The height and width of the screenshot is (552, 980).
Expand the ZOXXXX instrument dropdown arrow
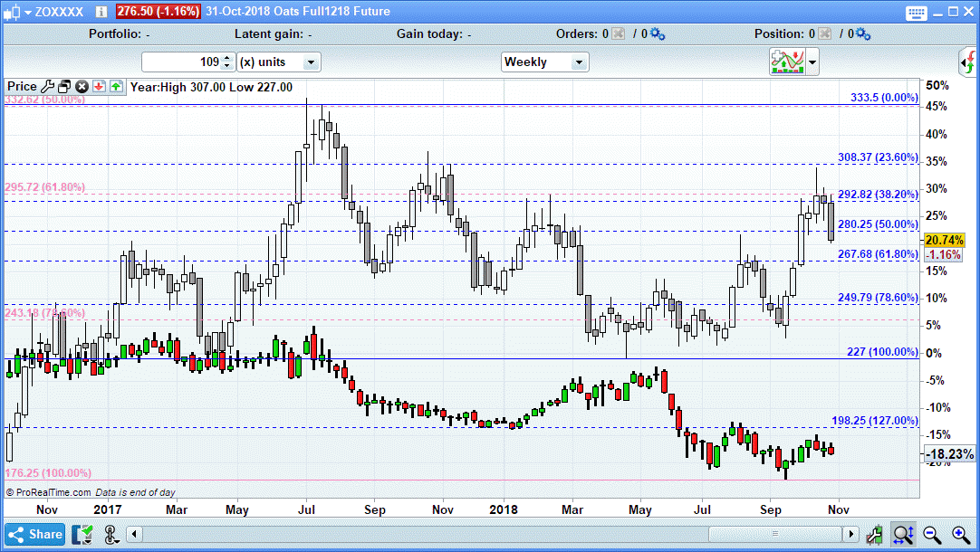[x=27, y=12]
